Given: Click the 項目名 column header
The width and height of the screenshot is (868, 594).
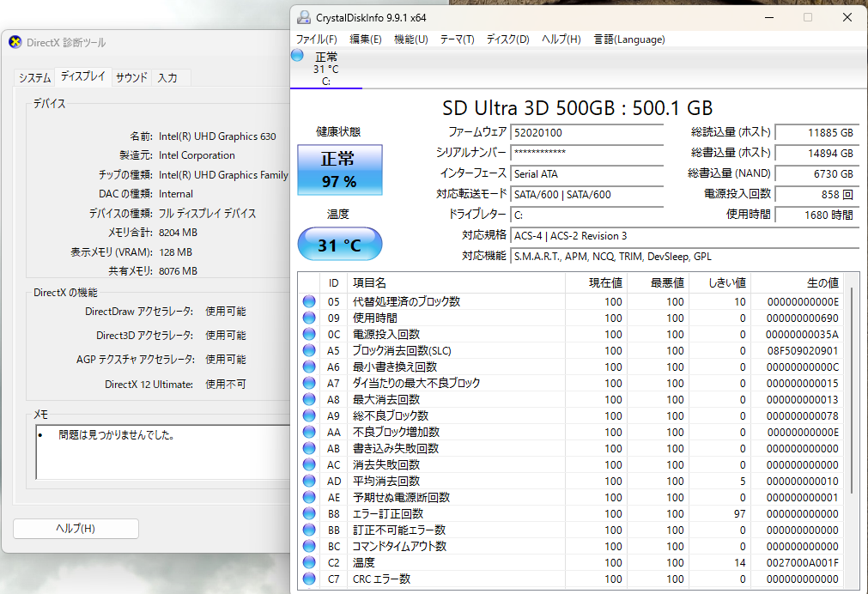Looking at the screenshot, I should coord(456,283).
